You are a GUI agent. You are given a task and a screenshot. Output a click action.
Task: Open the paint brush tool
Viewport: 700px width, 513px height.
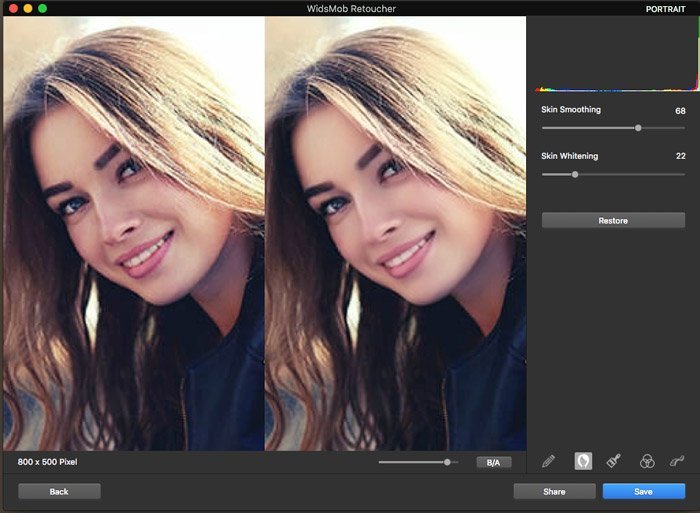click(x=614, y=461)
